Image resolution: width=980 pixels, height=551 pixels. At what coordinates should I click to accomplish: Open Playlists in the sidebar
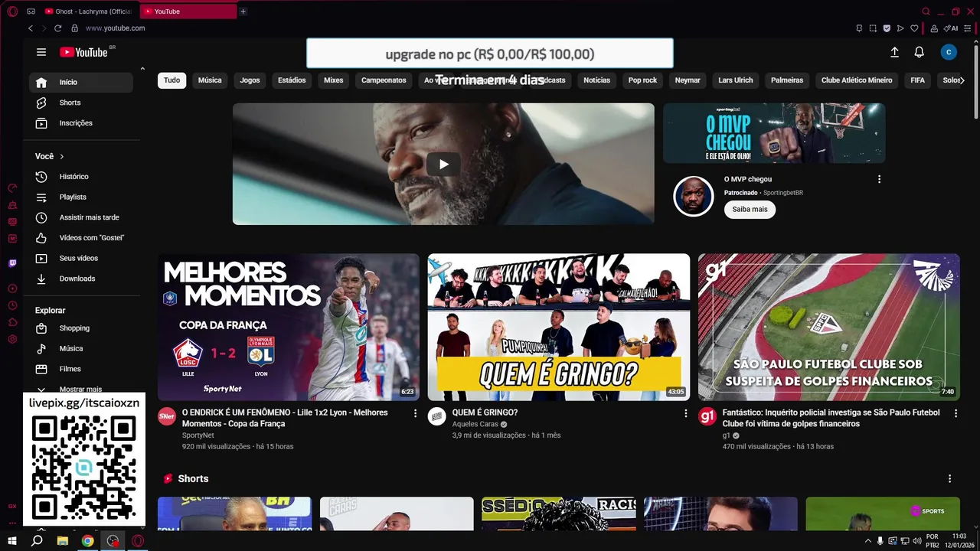[x=81, y=197]
